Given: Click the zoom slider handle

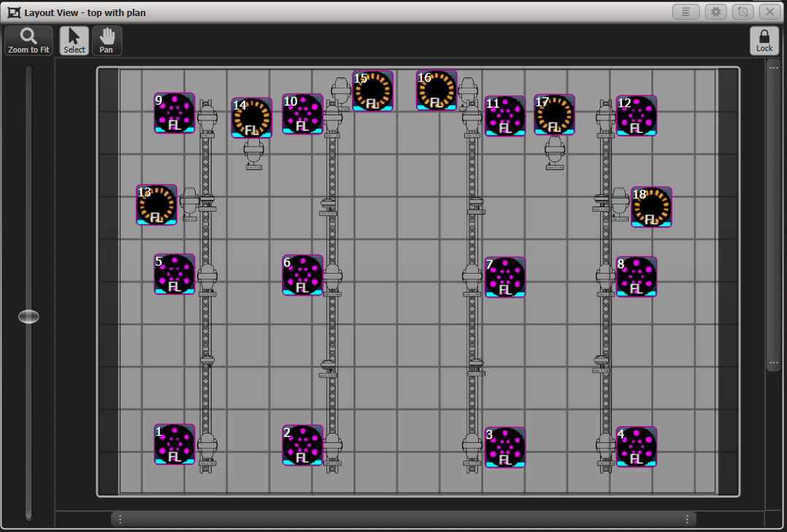Looking at the screenshot, I should [x=28, y=317].
